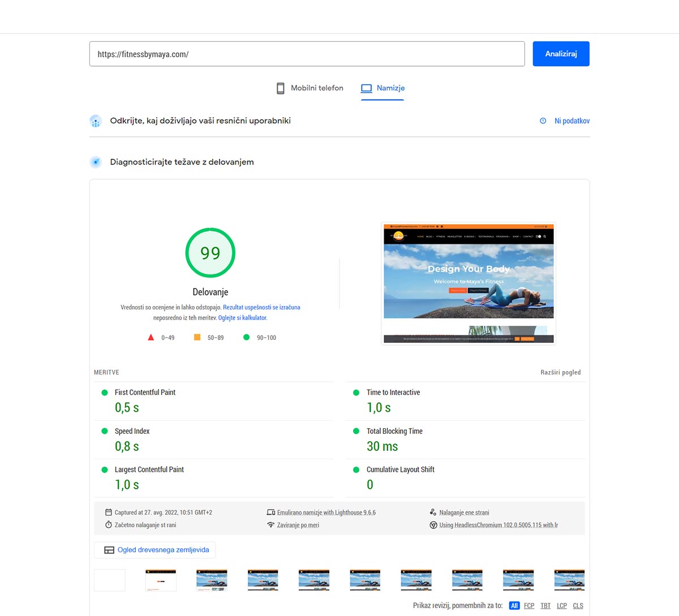This screenshot has height=616, width=679.
Task: Click the green status dot for Total Blocking Time
Action: point(356,431)
